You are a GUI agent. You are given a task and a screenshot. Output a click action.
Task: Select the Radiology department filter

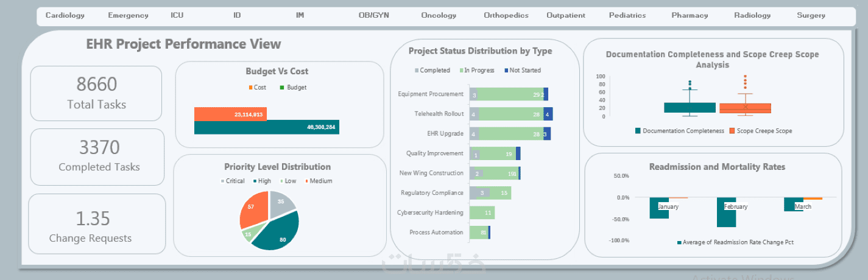[752, 16]
